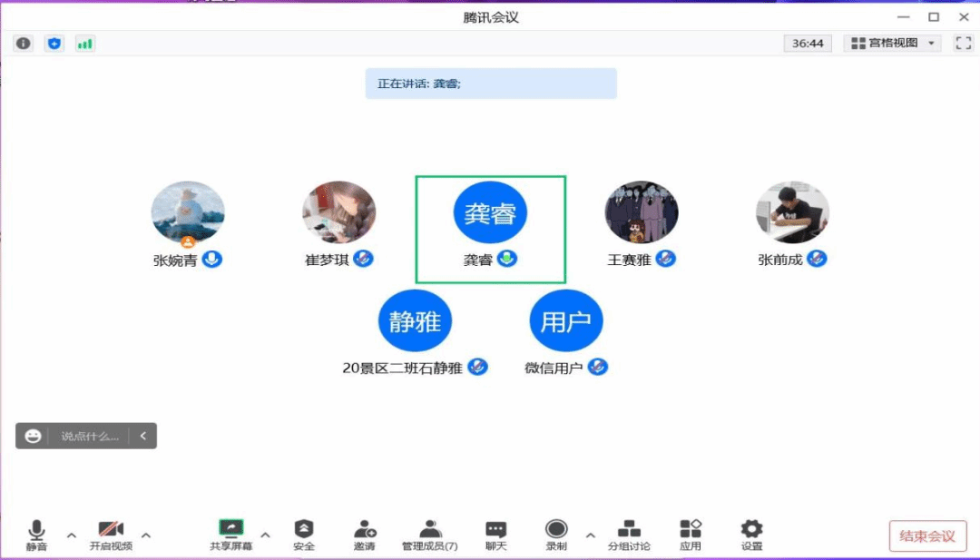Screen dimensions: 980x560
Task: Click the name label 微信用户
Action: coord(554,368)
